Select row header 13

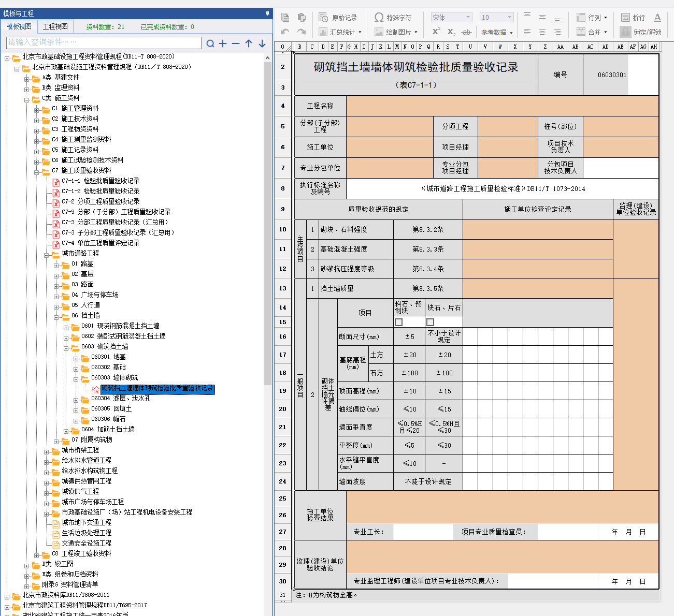pos(283,288)
